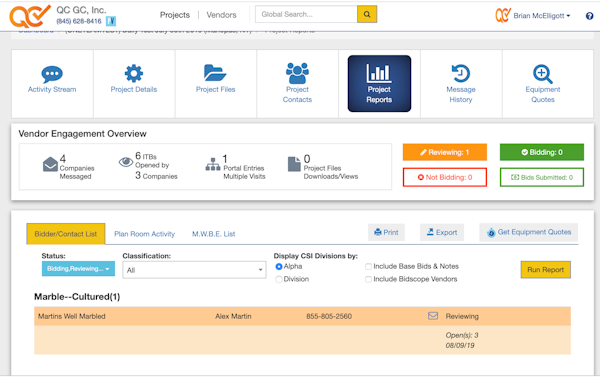
Task: Open the Activity Stream chat bubble icon
Action: point(52,73)
